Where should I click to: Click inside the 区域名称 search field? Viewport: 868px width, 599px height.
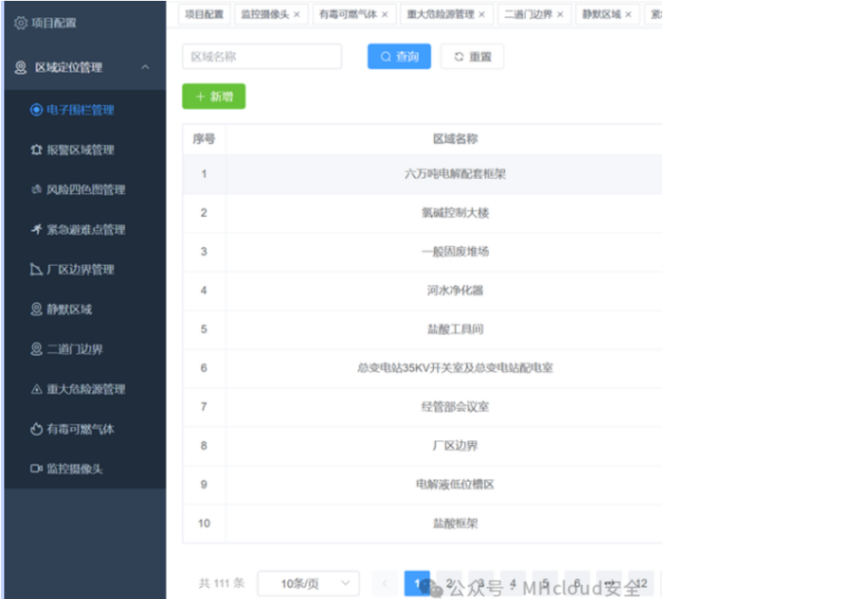click(x=261, y=56)
